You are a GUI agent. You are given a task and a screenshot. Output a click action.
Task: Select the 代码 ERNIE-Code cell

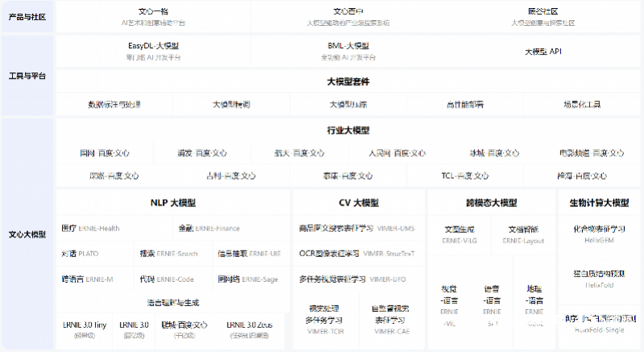click(x=173, y=280)
